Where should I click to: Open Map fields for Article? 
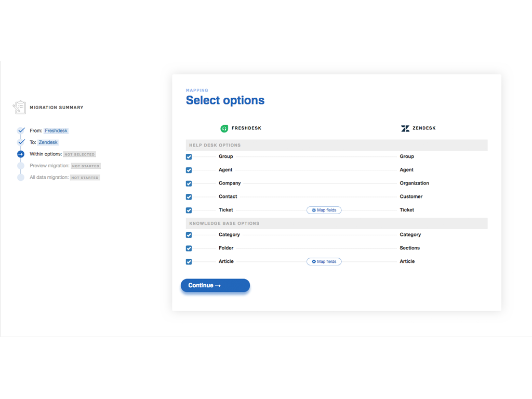point(324,262)
